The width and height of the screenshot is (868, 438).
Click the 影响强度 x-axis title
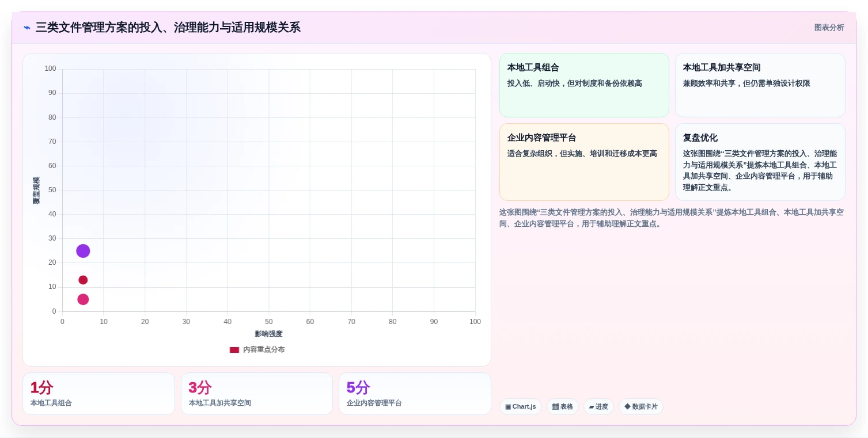pos(269,334)
